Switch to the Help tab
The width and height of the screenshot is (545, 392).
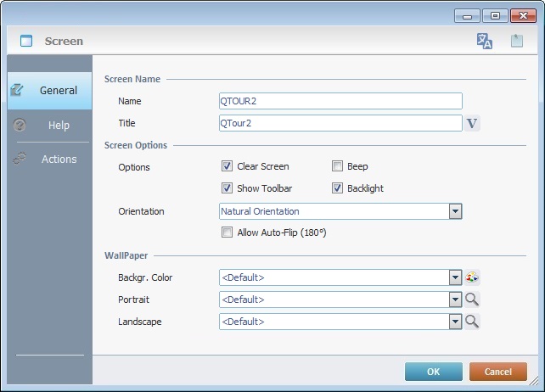(x=59, y=125)
